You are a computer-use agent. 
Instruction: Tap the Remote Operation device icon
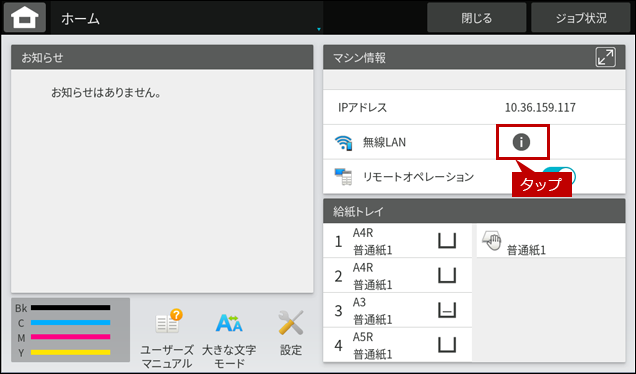pos(343,177)
